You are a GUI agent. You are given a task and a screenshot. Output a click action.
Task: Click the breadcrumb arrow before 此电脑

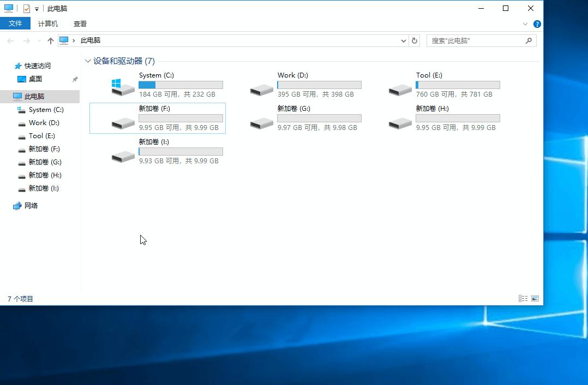click(x=74, y=40)
